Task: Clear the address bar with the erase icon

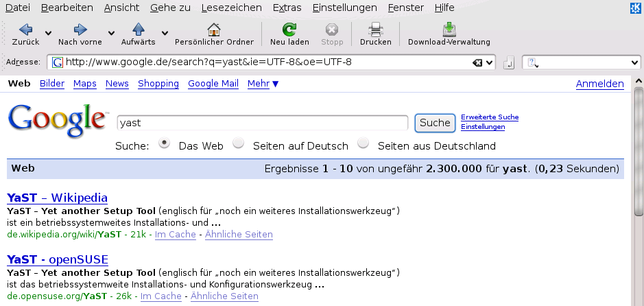Action: click(x=477, y=63)
